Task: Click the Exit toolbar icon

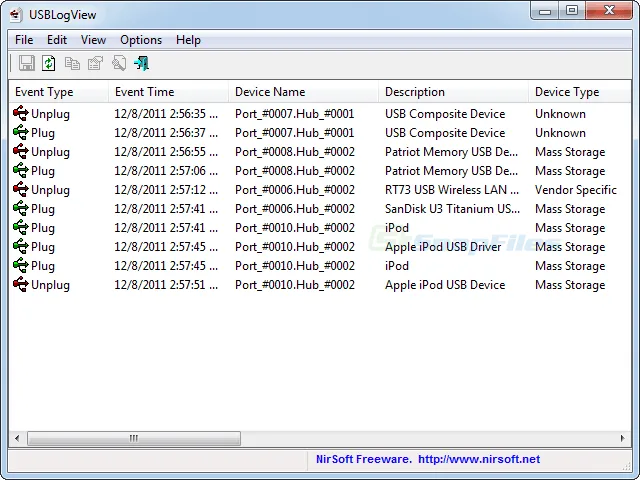Action: click(142, 63)
